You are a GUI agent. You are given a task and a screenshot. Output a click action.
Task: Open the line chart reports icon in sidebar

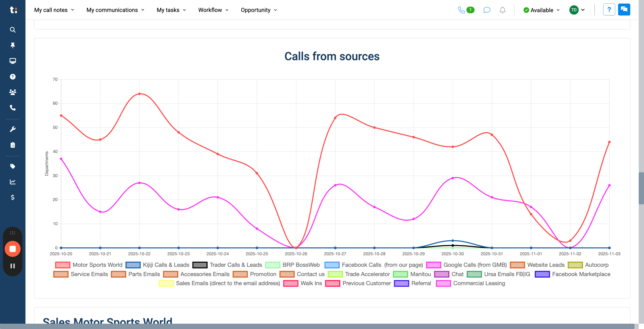click(13, 182)
